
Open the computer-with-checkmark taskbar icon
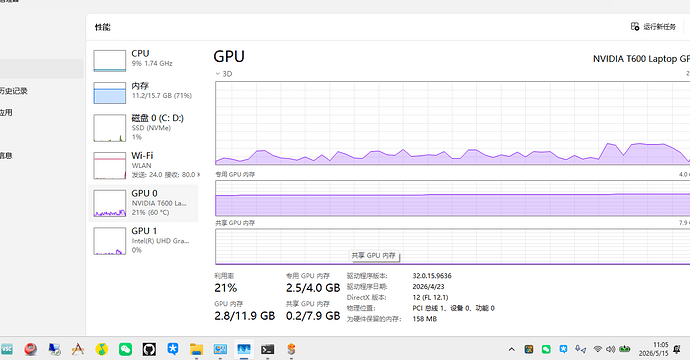[x=54, y=349]
